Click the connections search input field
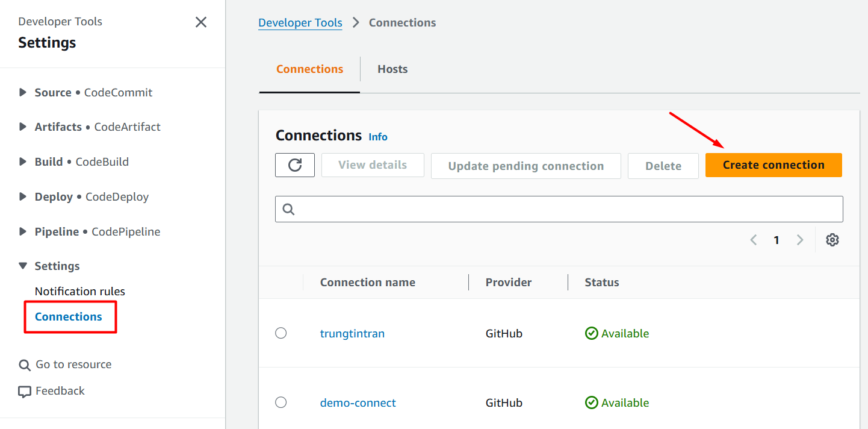The height and width of the screenshot is (429, 868). coord(566,209)
